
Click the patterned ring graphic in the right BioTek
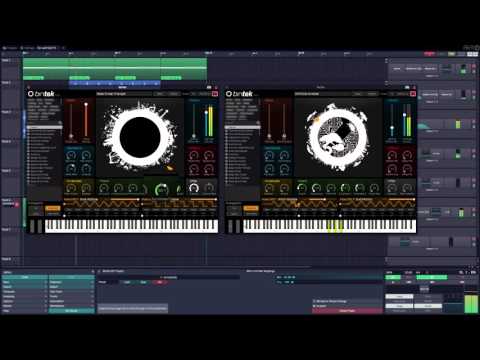coord(338,137)
